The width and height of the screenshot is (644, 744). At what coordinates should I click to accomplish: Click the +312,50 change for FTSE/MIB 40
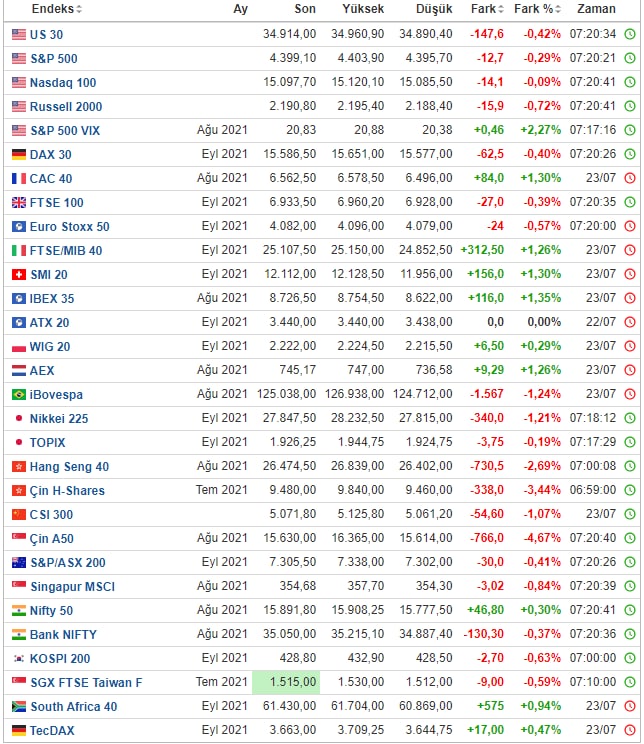[482, 250]
